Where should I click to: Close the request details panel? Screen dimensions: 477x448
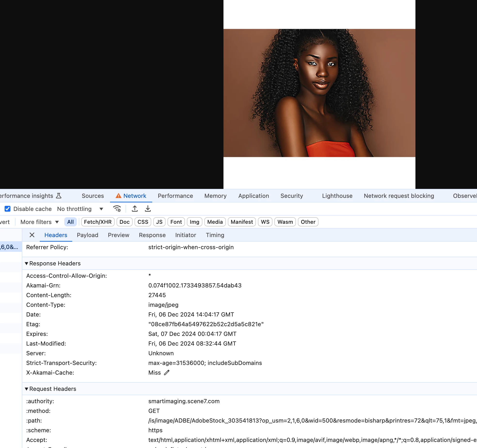[x=32, y=235]
